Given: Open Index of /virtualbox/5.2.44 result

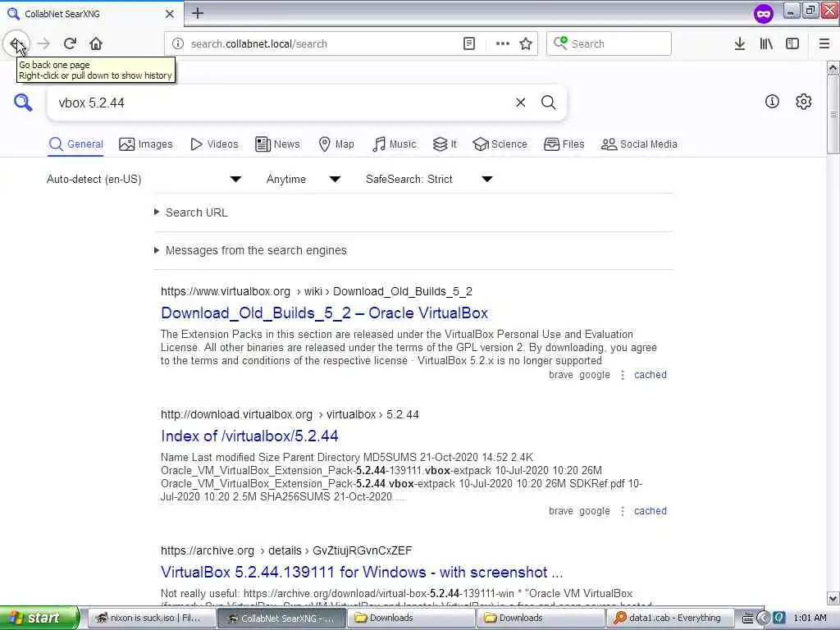Looking at the screenshot, I should coord(249,436).
